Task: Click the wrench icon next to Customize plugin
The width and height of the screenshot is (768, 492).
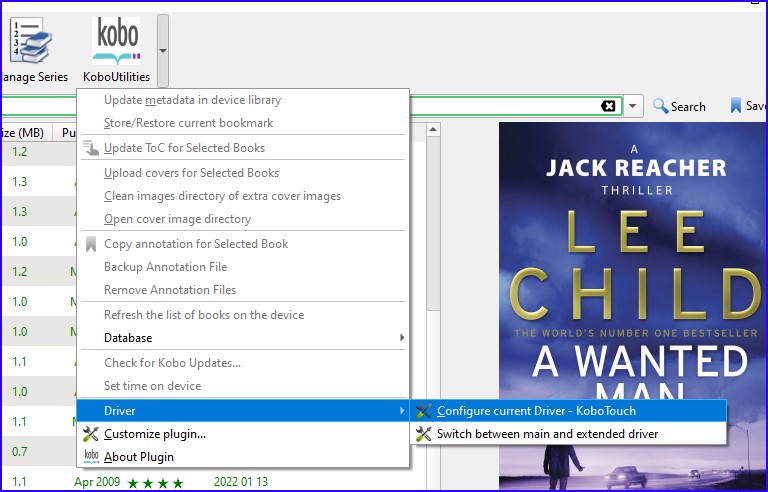Action: (91, 434)
